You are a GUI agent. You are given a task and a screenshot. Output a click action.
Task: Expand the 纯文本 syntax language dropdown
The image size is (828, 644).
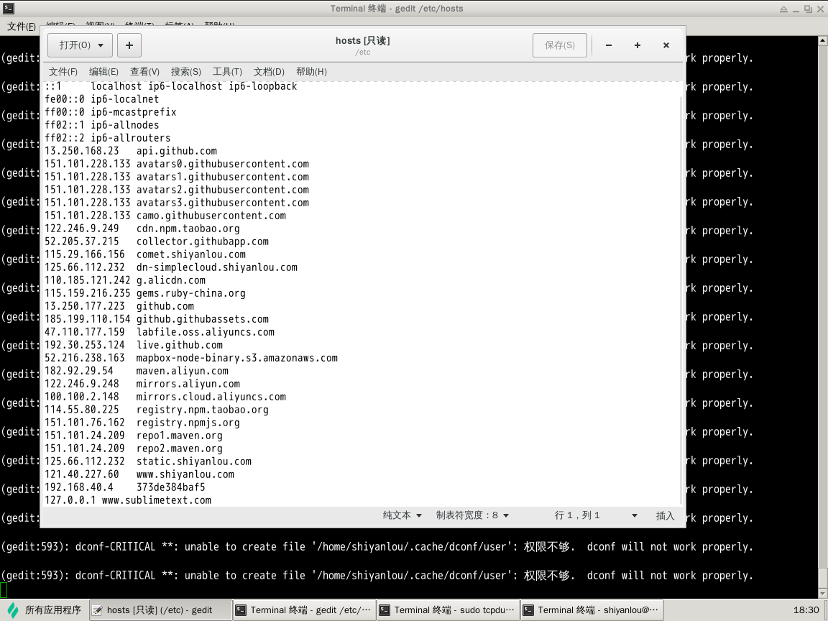[402, 515]
